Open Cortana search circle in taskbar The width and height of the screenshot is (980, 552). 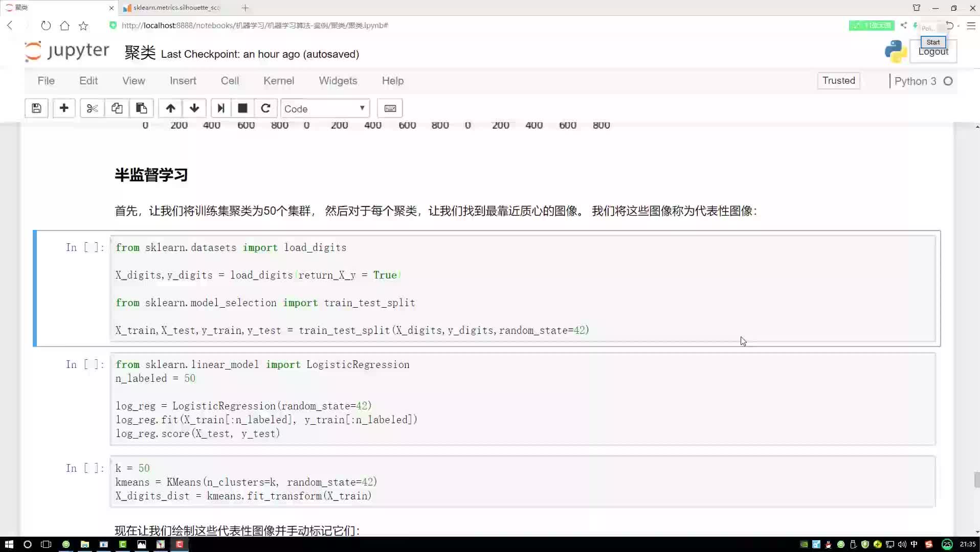[x=28, y=544]
